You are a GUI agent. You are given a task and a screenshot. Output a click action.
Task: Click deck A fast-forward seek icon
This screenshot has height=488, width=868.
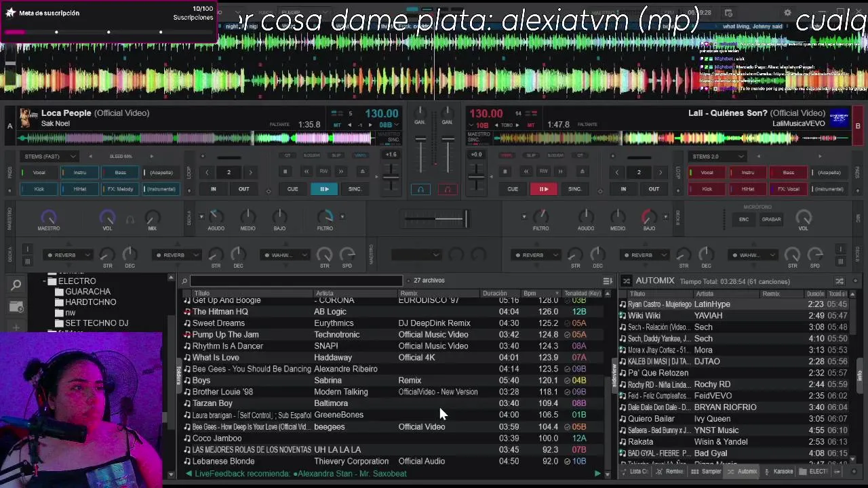(x=341, y=171)
